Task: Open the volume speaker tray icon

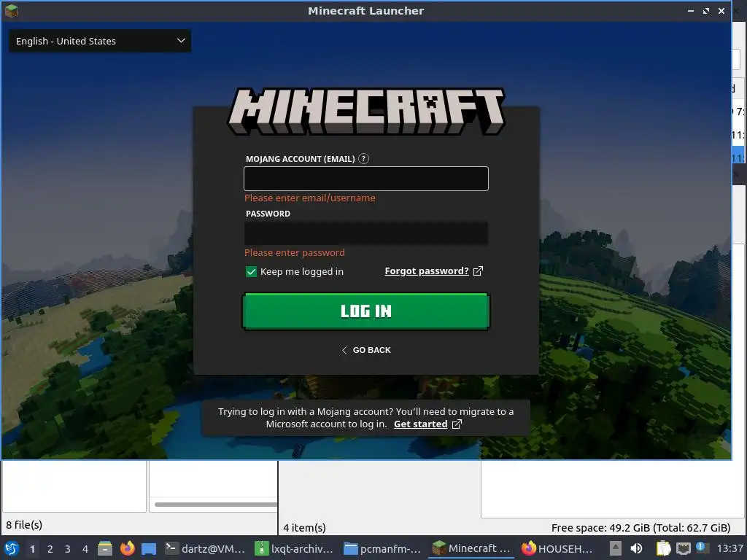Action: tap(636, 548)
